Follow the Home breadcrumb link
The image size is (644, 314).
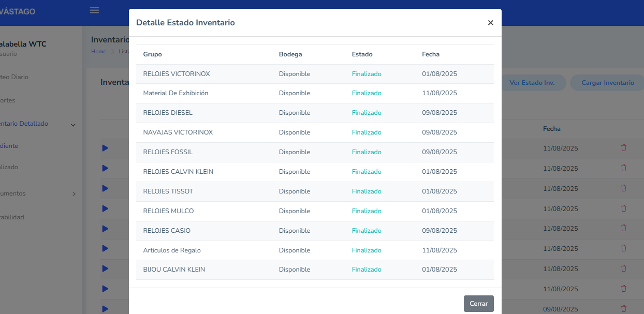(98, 52)
